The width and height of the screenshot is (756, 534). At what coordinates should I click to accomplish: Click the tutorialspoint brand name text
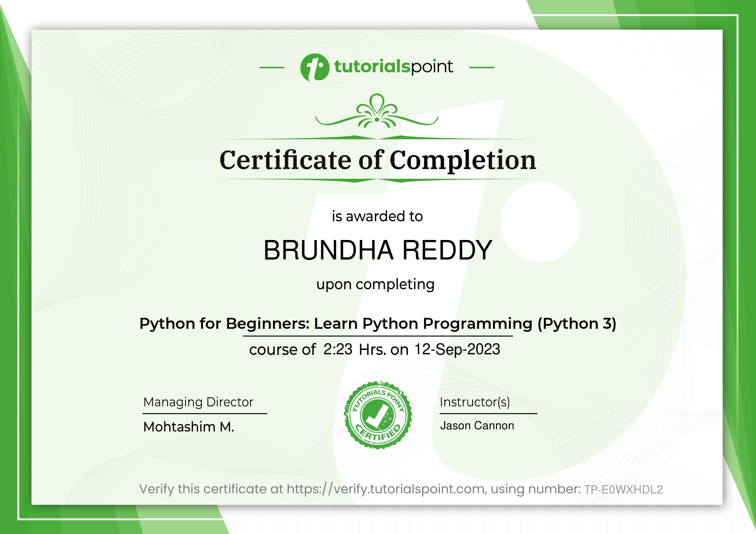393,67
